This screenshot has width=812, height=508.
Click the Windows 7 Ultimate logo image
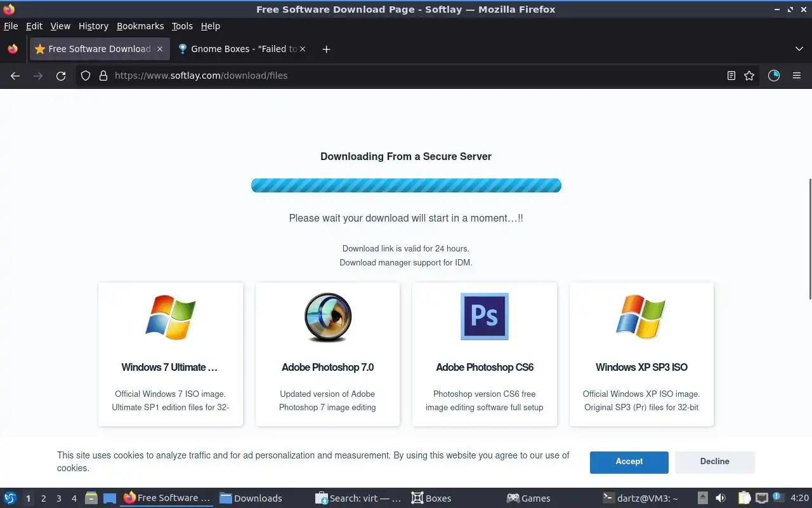(171, 317)
